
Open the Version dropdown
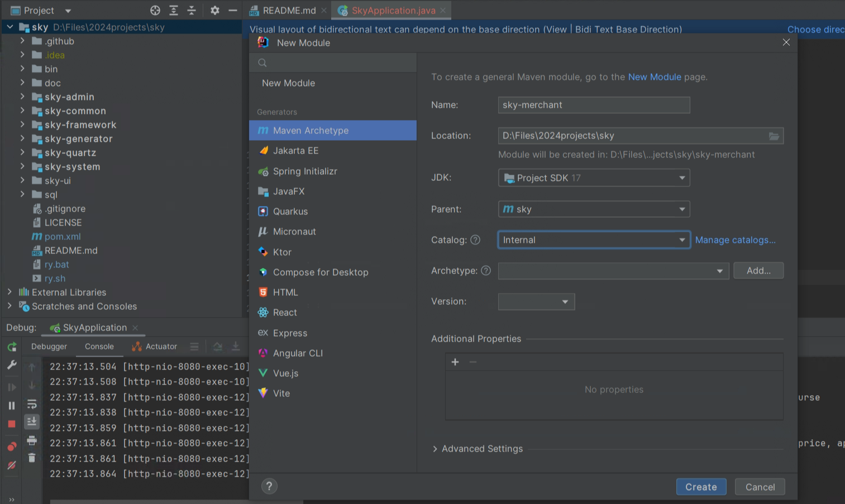[536, 301]
